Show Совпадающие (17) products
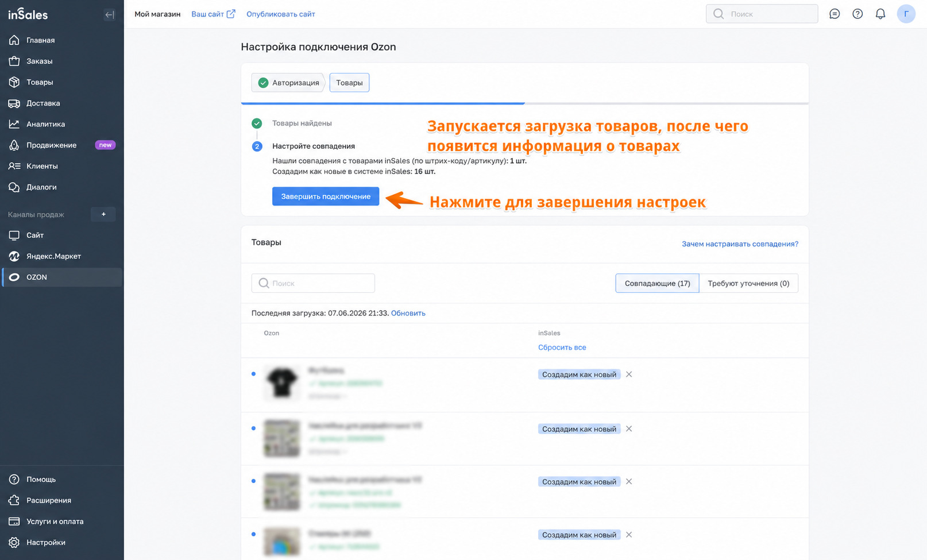Viewport: 927px width, 560px height. tap(657, 283)
